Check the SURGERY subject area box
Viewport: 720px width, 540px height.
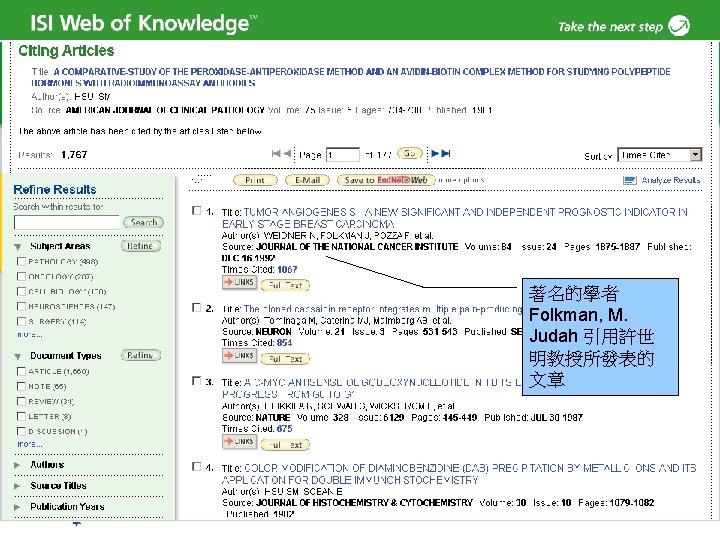point(21,321)
